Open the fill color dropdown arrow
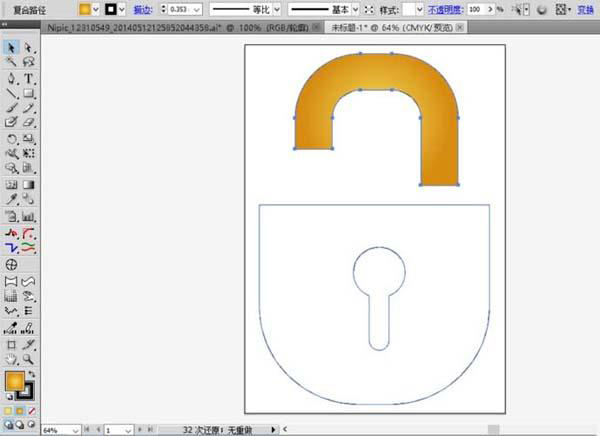The height and width of the screenshot is (436, 600). (96, 10)
